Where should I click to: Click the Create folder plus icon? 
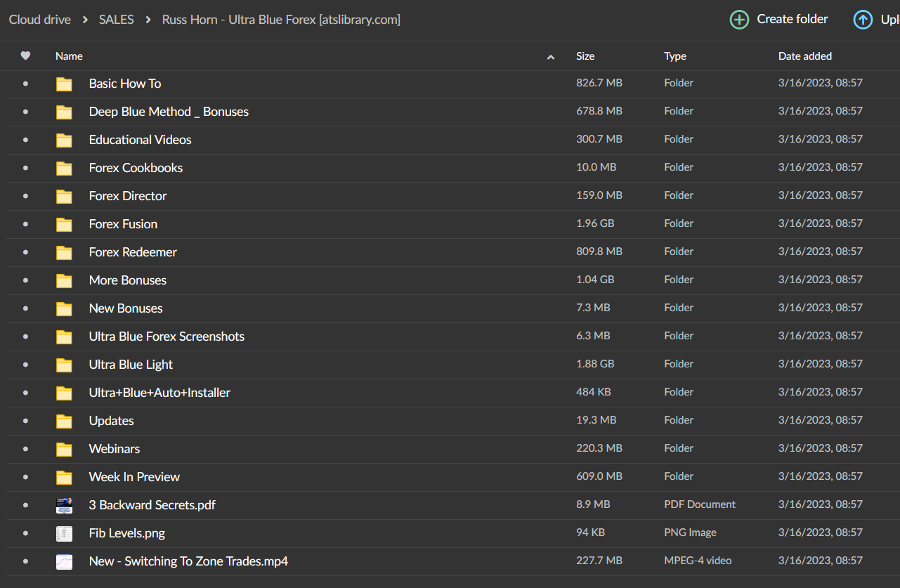[x=739, y=20]
